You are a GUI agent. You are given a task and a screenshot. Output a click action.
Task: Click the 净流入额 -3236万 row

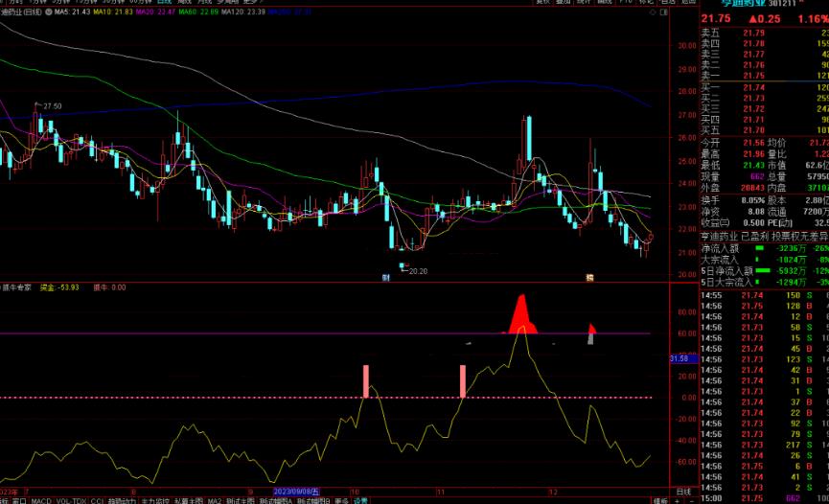coord(765,248)
